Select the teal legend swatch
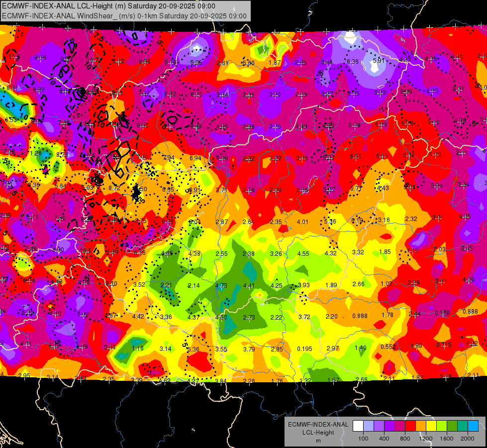This screenshot has width=487, height=448. click(x=463, y=426)
